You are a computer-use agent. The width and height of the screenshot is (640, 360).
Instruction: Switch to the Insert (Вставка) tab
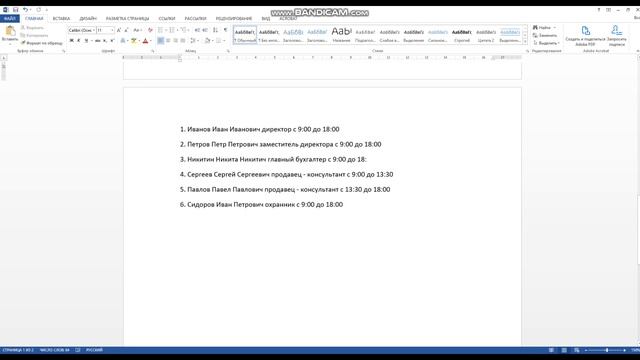click(61, 19)
